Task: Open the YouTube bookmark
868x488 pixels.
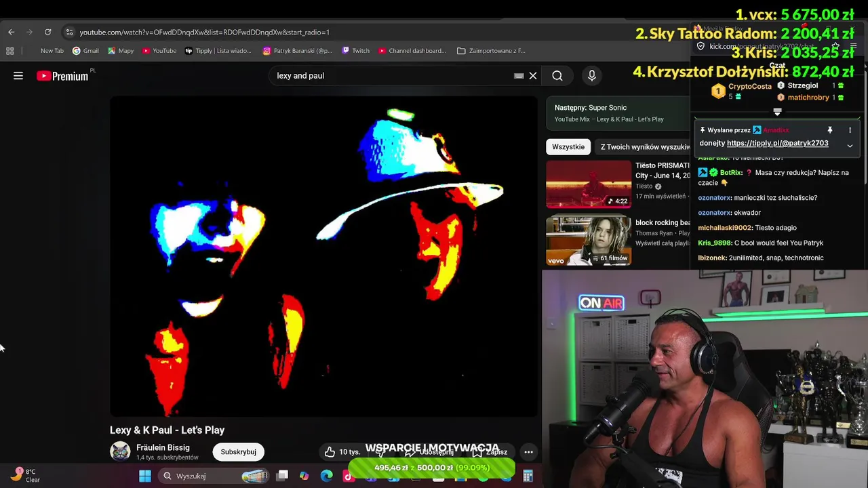Action: pyautogui.click(x=159, y=51)
